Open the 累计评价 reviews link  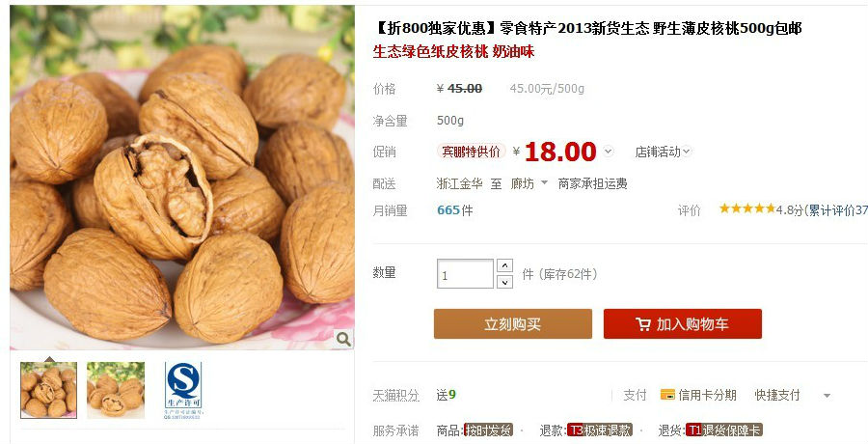(836, 210)
